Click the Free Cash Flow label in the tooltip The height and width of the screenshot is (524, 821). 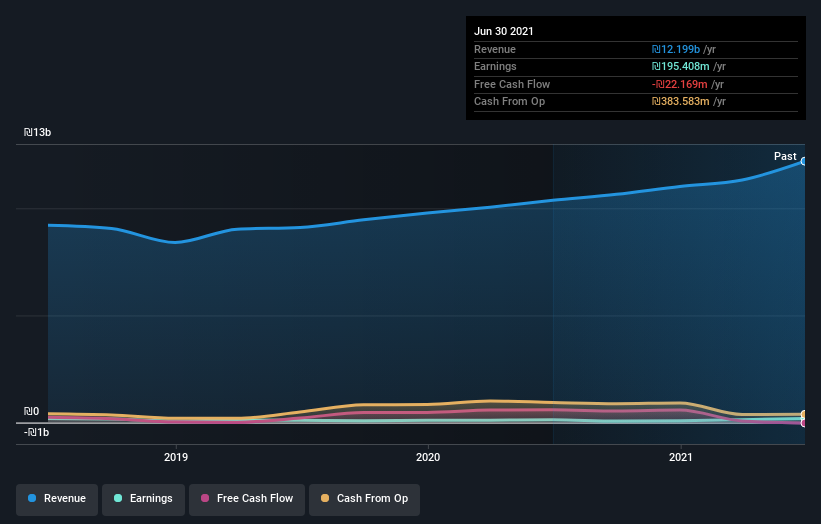[512, 84]
